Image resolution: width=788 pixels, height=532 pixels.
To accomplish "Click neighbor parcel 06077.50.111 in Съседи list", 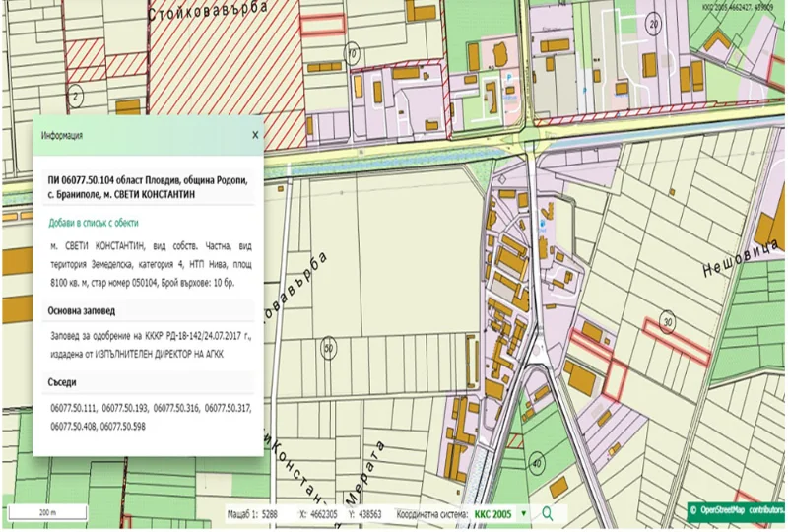I will pos(73,408).
